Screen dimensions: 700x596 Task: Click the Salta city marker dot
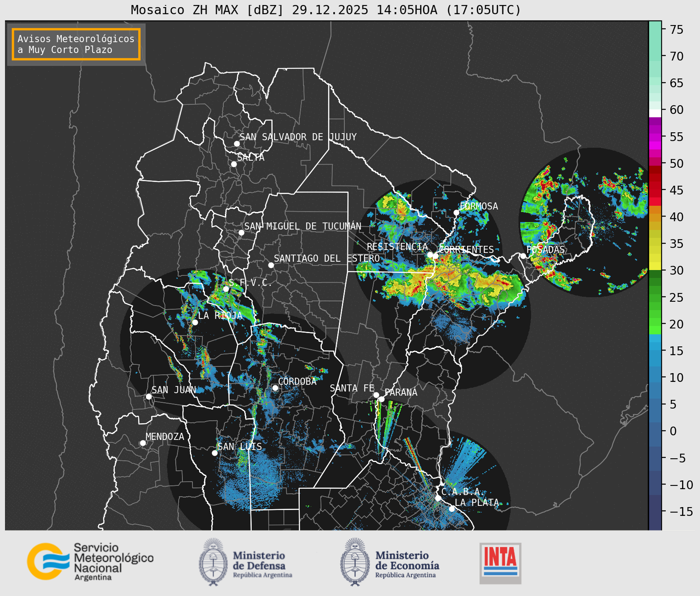(x=234, y=164)
